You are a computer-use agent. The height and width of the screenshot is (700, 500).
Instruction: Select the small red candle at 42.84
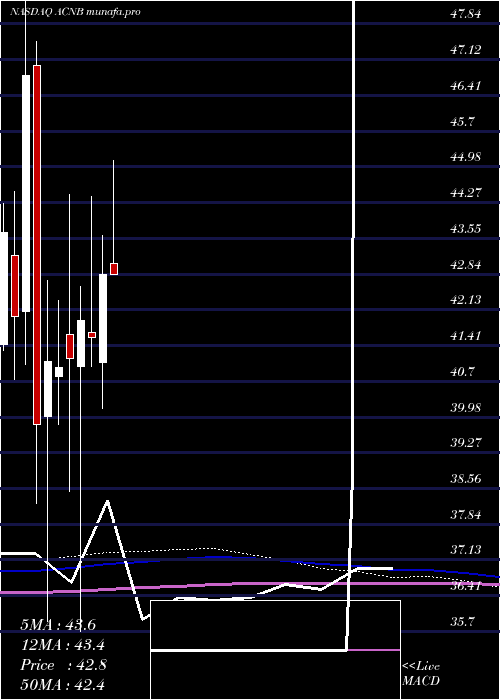point(114,269)
